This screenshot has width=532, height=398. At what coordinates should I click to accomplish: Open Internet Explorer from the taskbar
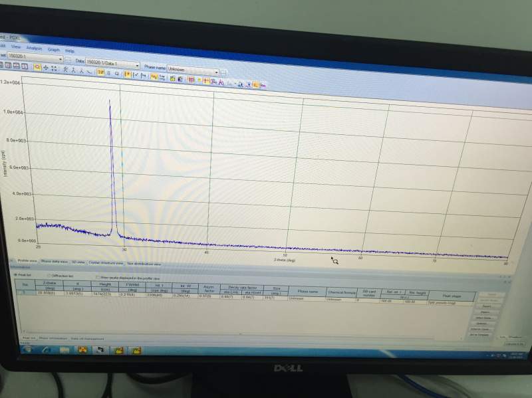47,349
